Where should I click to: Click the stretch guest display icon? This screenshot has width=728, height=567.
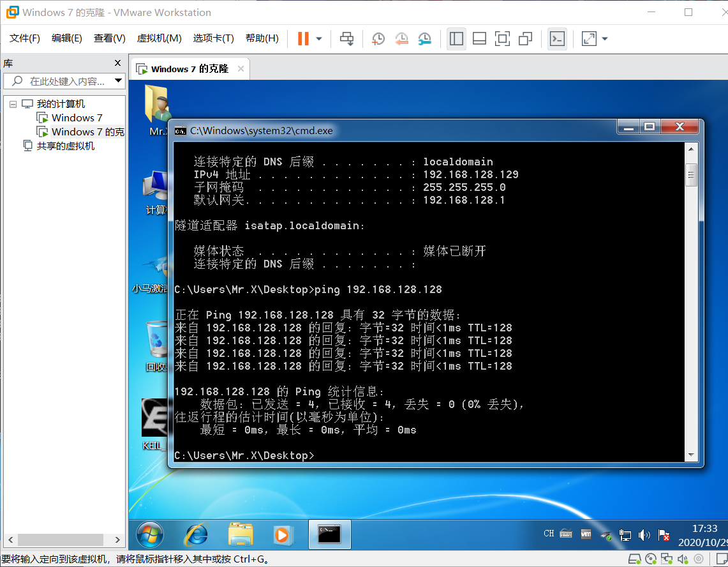pos(589,38)
